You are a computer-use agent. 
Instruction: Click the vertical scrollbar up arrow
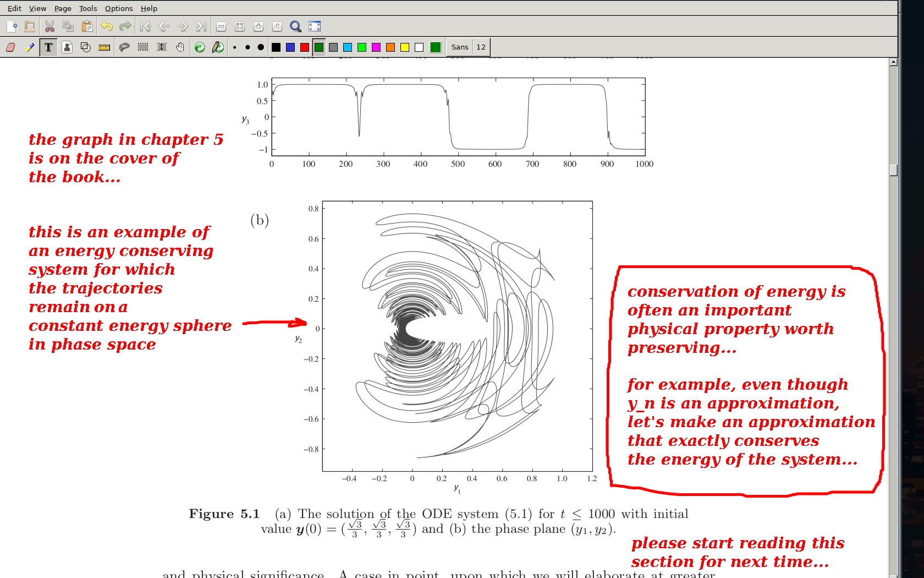[893, 62]
